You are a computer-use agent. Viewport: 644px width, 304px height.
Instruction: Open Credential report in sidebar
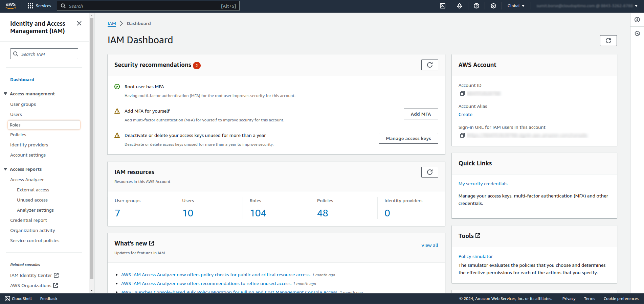click(28, 220)
